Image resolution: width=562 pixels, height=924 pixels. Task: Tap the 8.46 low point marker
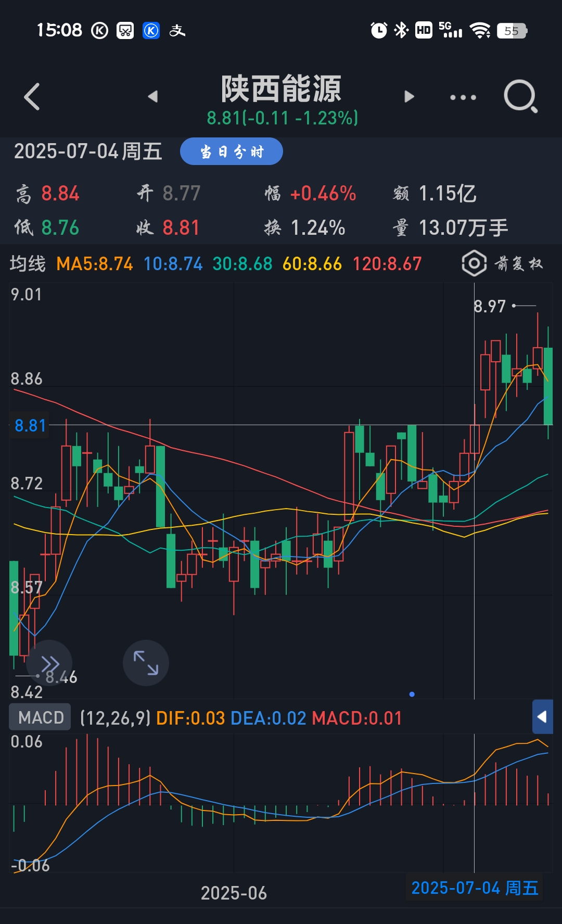[61, 677]
